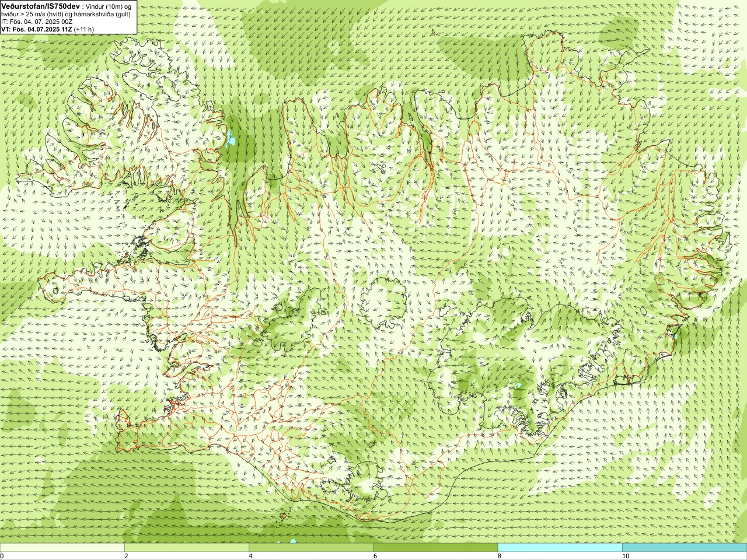Click the legend tick label '8'
The height and width of the screenshot is (560, 747).
click(x=500, y=556)
